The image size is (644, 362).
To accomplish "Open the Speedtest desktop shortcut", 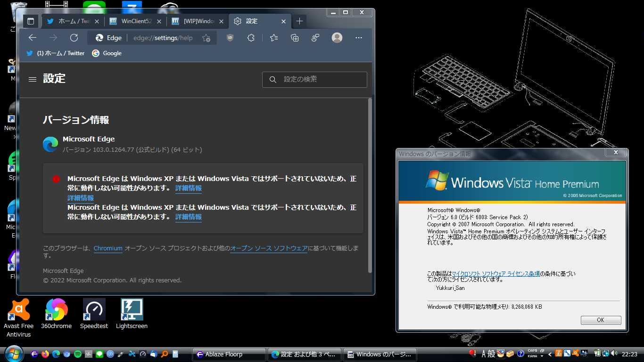I will [x=94, y=314].
